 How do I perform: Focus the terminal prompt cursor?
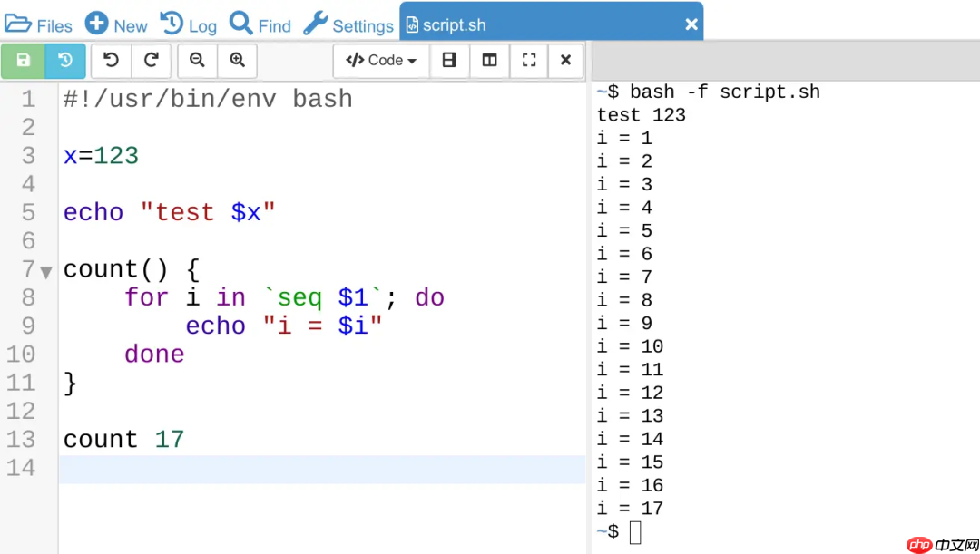click(635, 533)
